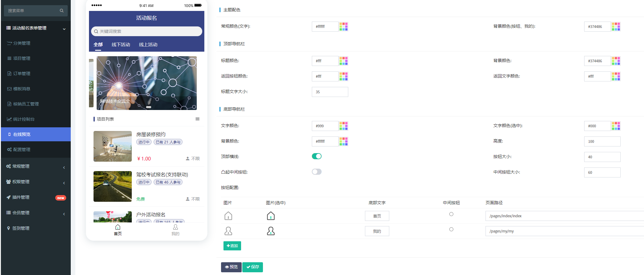Click the unselected home image in 按钮配置 table
Viewport: 644px width, 275px height.
click(228, 216)
